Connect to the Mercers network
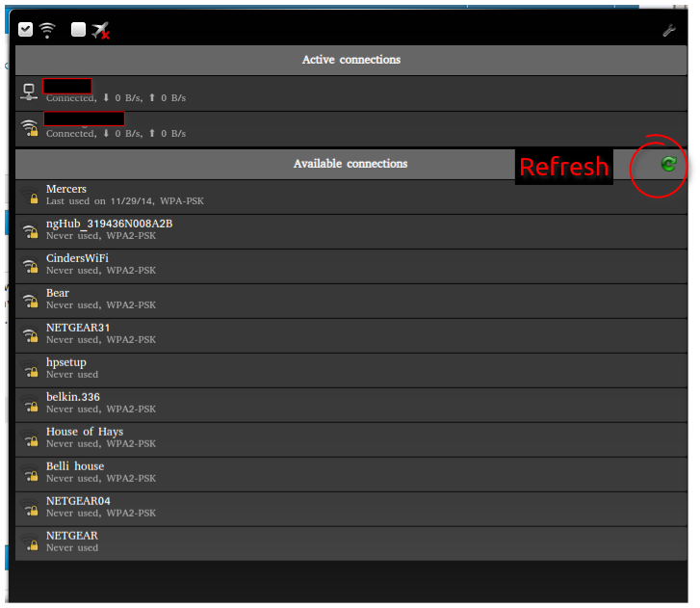Image resolution: width=700 pixels, height=608 pixels. pos(350,197)
